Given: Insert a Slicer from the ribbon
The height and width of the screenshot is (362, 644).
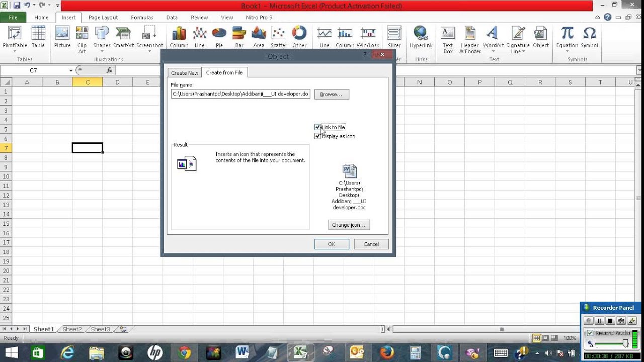Looking at the screenshot, I should (394, 37).
